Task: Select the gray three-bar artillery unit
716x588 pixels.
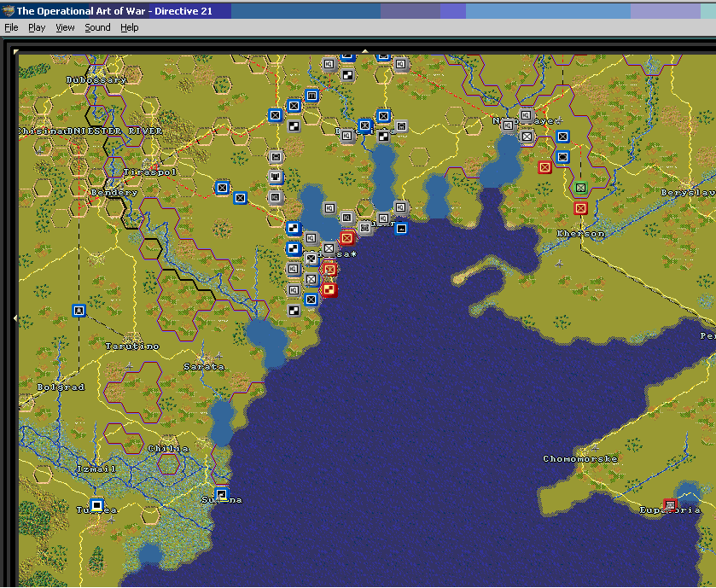Action: [x=276, y=177]
